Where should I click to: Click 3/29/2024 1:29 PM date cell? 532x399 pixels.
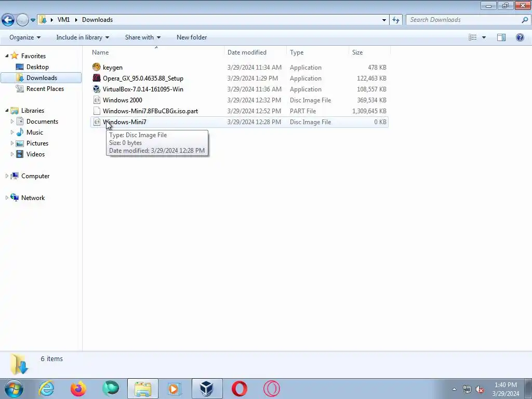[252, 78]
